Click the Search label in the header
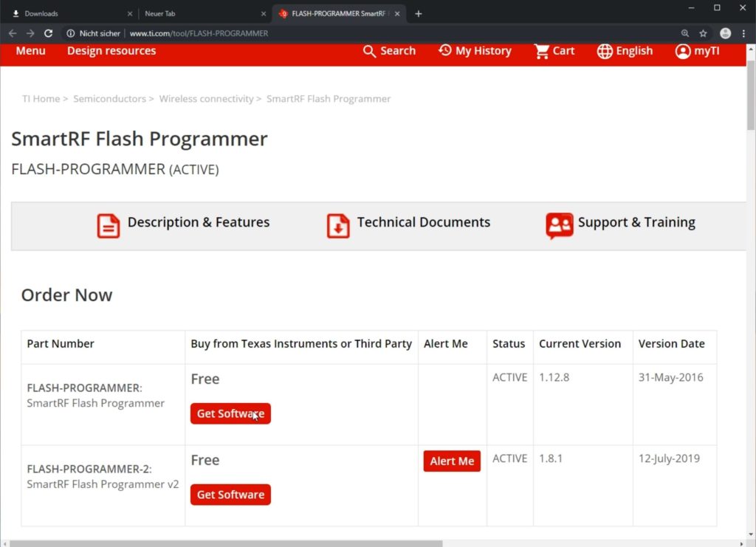 coord(398,51)
